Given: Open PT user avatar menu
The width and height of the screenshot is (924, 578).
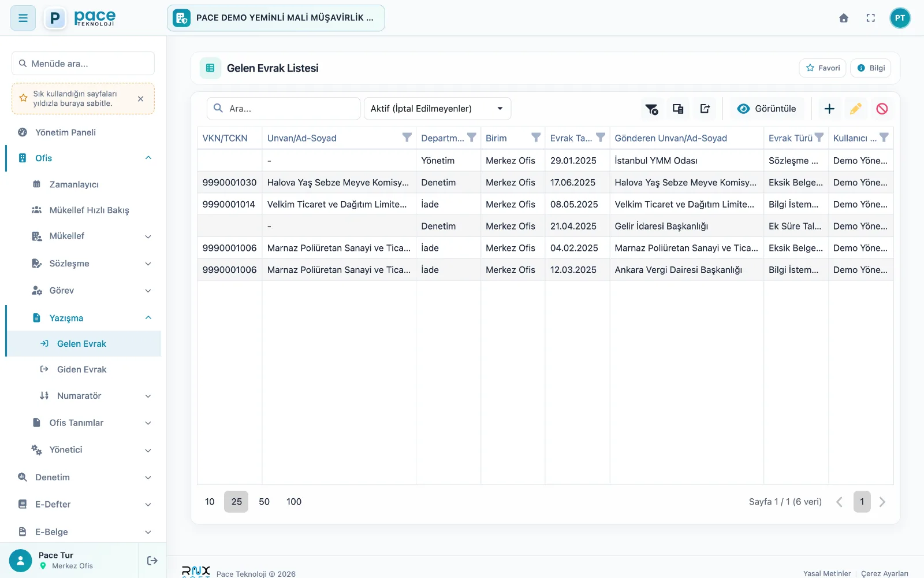Looking at the screenshot, I should [900, 18].
